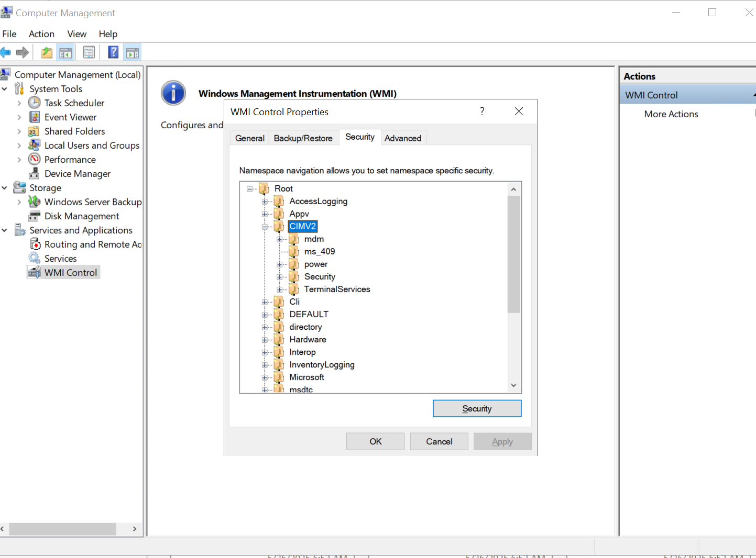
Task: Open the File menu
Action: pos(9,34)
